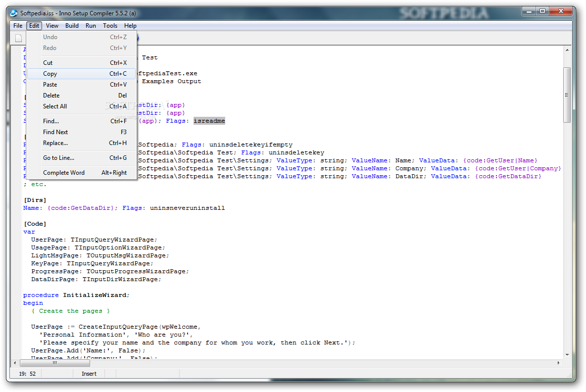
Task: Click the [Dirs] section header
Action: 35,200
